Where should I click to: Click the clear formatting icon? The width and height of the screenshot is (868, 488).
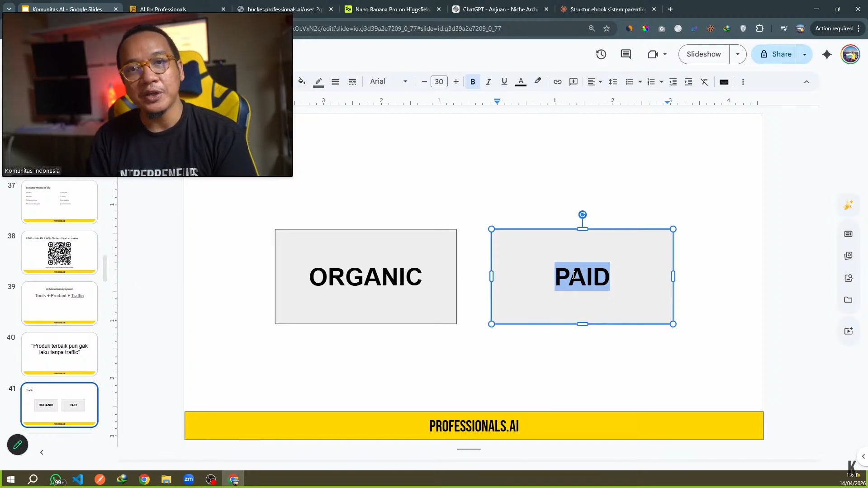click(704, 82)
